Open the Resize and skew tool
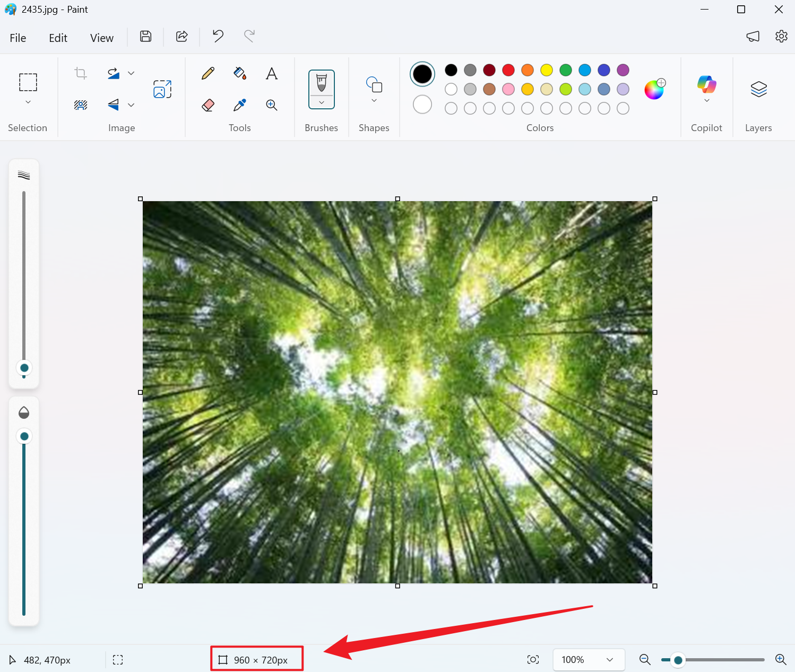The width and height of the screenshot is (795, 672). pos(162,89)
